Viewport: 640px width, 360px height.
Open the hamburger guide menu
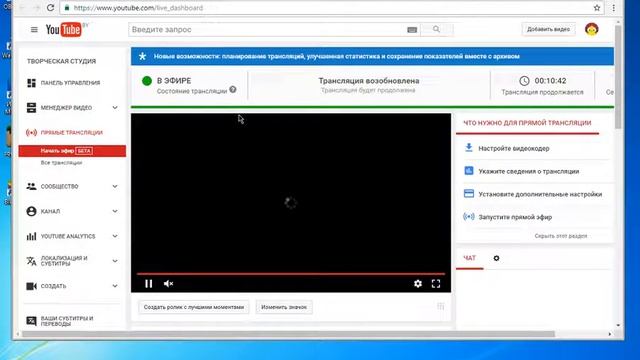(x=34, y=29)
